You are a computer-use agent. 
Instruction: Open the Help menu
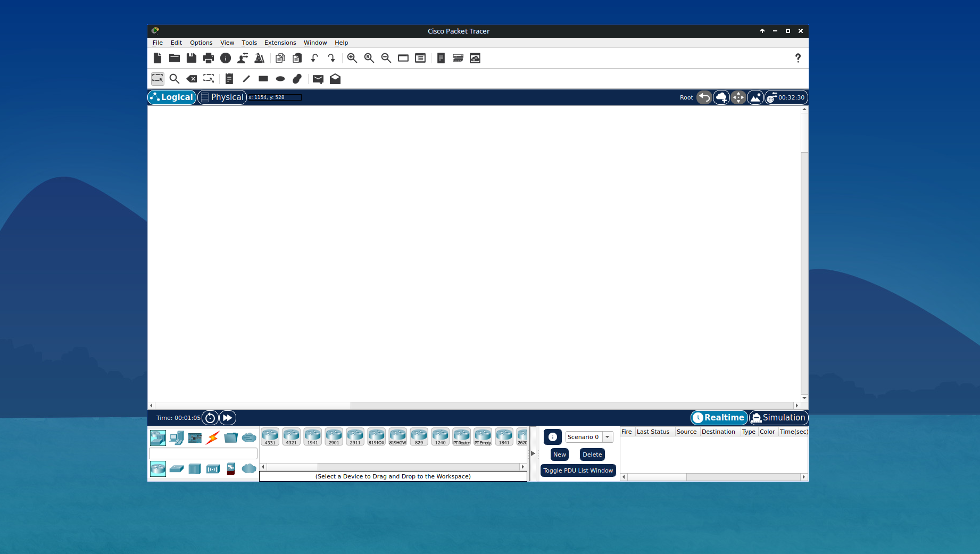coord(342,43)
